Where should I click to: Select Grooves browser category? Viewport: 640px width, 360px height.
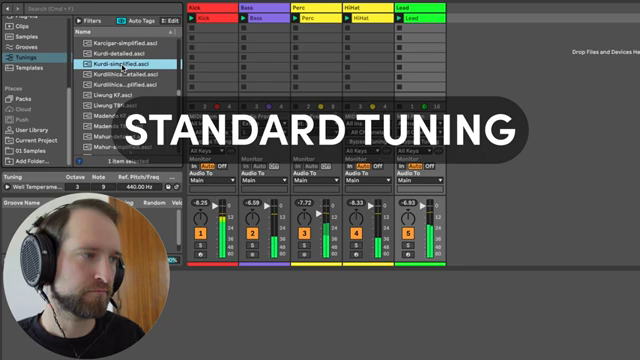click(x=26, y=47)
